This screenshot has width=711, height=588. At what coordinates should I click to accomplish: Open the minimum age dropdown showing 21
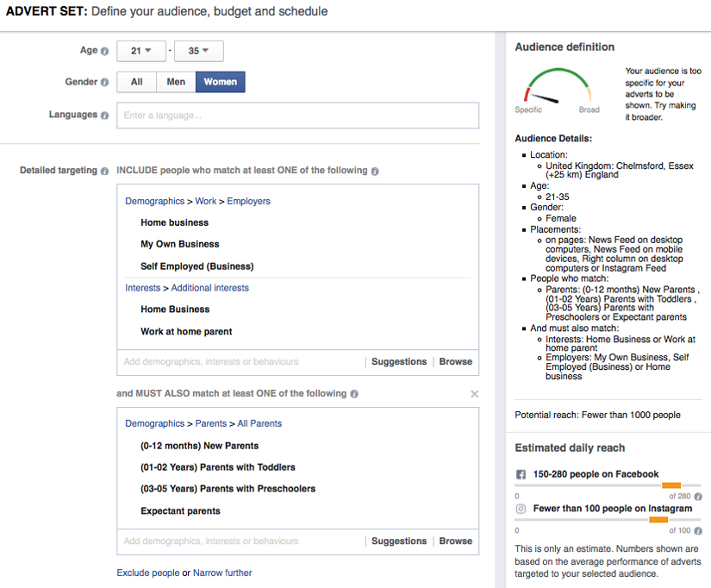coord(141,51)
